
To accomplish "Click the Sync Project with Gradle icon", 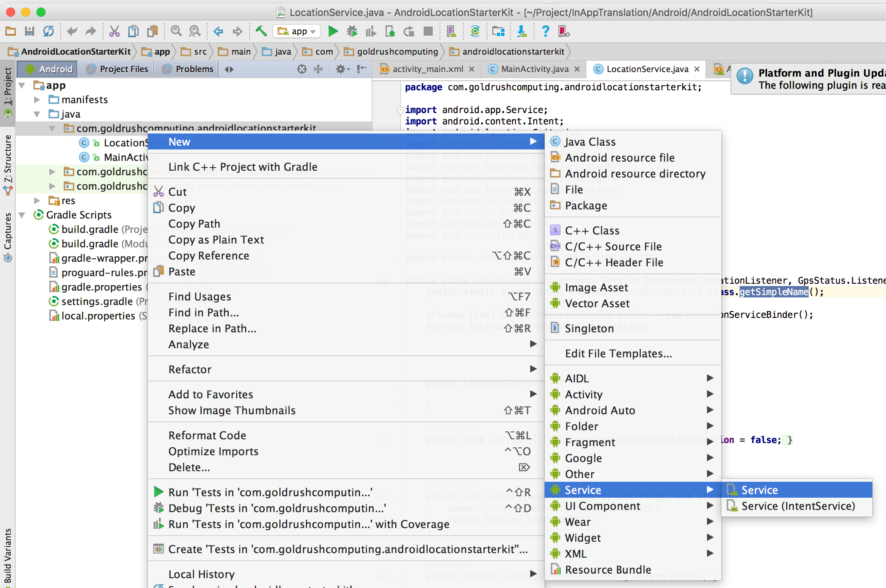I will [x=475, y=31].
